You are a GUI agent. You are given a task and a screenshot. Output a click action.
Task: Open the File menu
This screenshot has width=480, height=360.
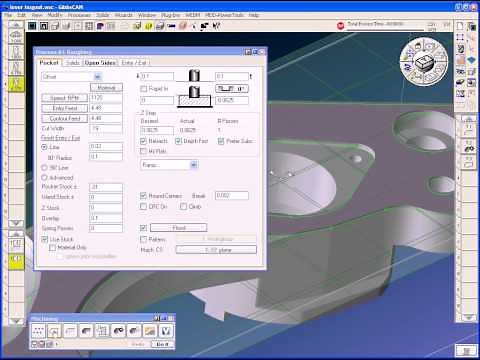click(8, 15)
